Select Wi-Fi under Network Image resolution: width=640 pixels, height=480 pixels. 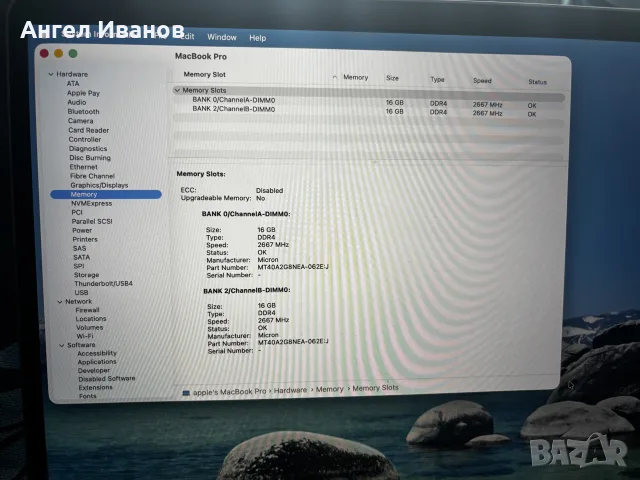[x=85, y=336]
